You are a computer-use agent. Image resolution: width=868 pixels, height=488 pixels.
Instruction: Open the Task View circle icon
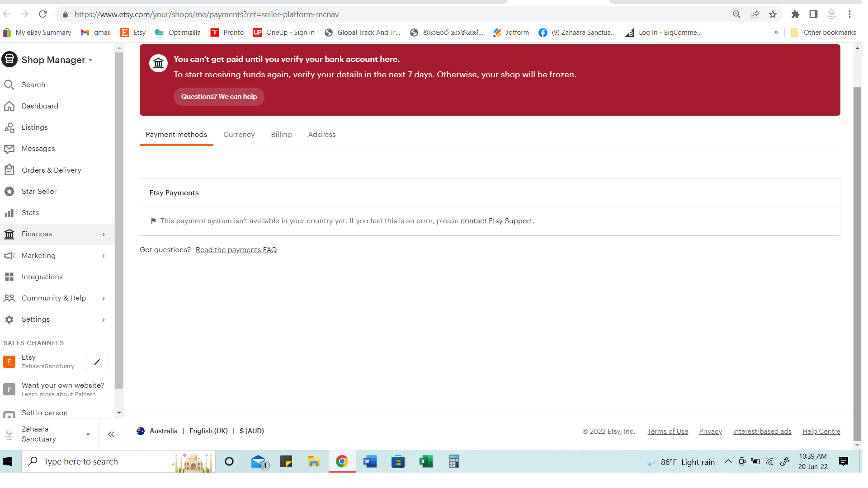(229, 461)
